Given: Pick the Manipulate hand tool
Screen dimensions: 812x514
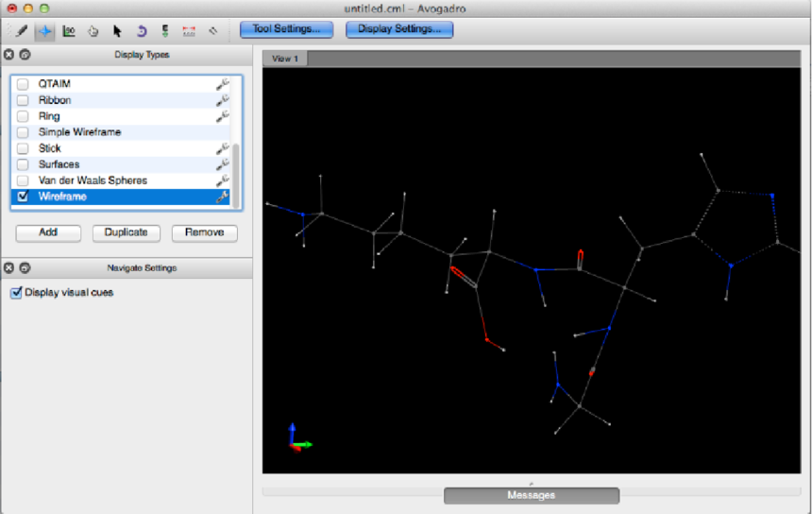Looking at the screenshot, I should (93, 30).
